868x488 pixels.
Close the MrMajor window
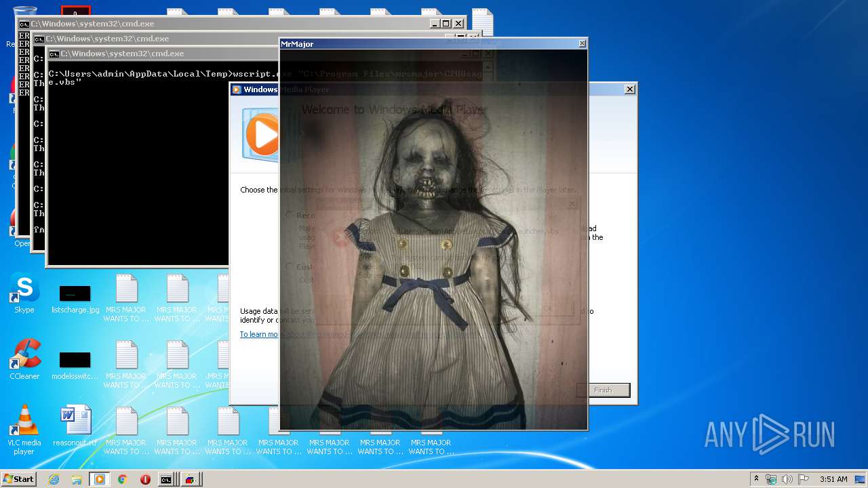(582, 44)
